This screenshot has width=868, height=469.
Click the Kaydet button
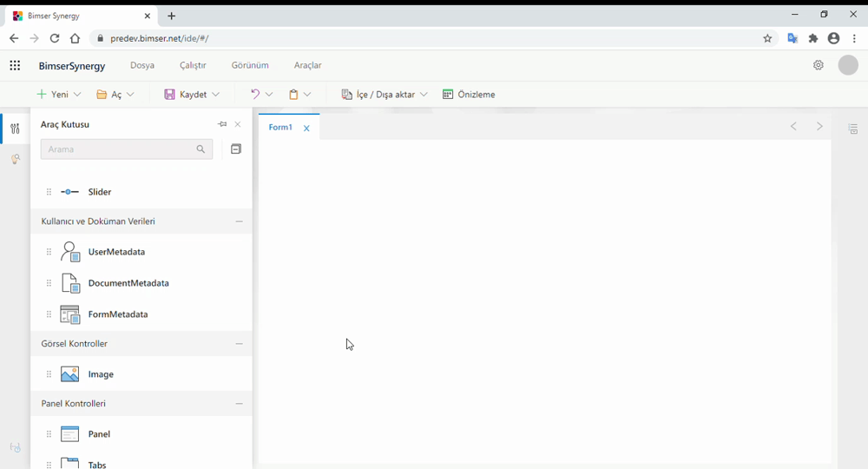(192, 95)
